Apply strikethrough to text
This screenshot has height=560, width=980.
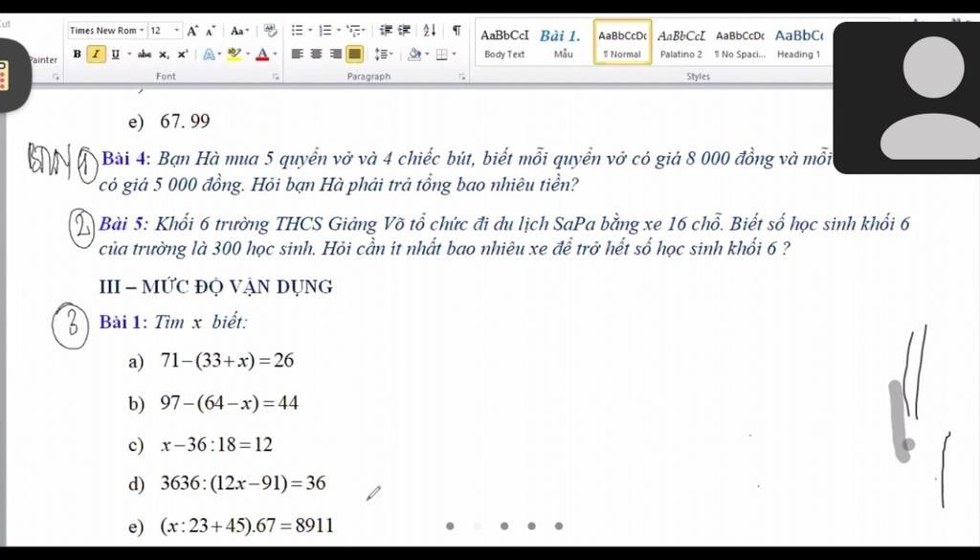point(145,55)
